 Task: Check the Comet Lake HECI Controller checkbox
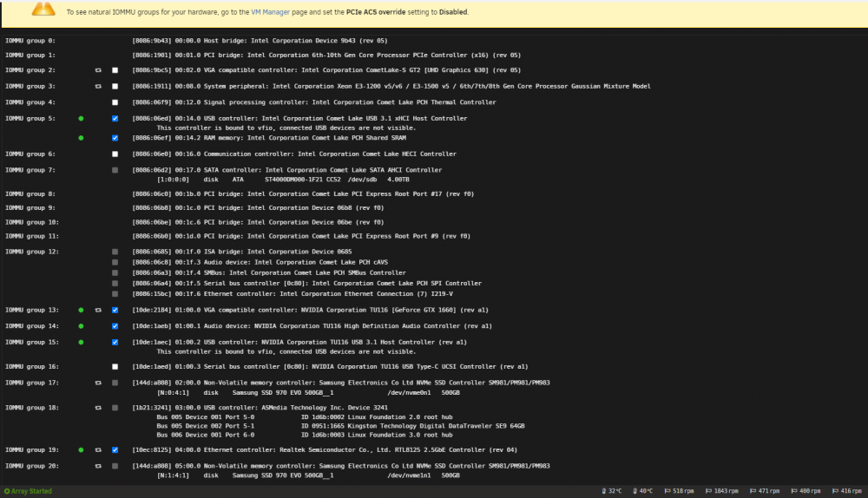115,154
